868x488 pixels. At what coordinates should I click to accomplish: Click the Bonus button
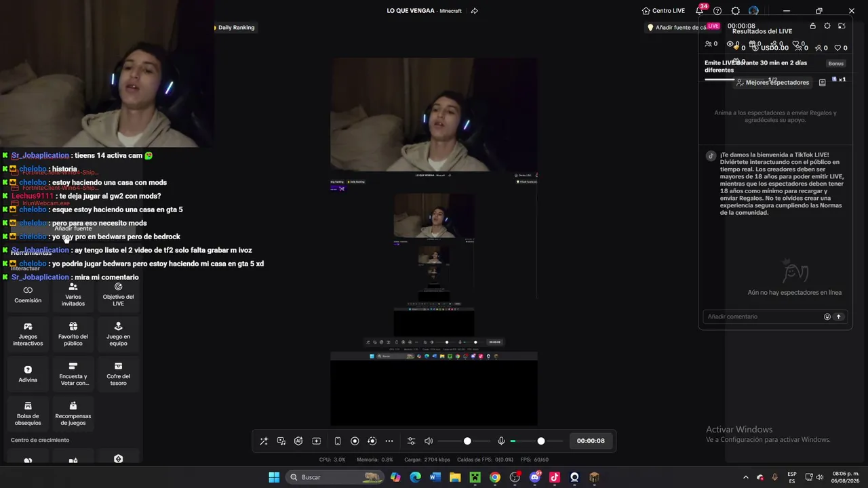tap(836, 64)
